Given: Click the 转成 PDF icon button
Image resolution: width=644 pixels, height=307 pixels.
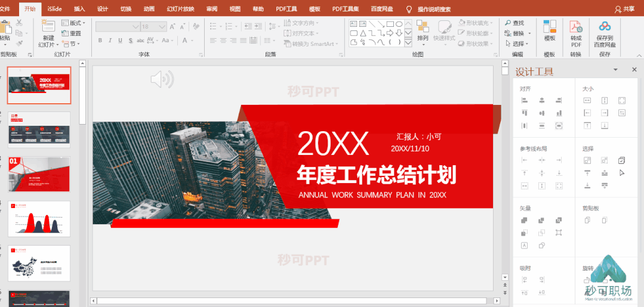Looking at the screenshot, I should [576, 33].
